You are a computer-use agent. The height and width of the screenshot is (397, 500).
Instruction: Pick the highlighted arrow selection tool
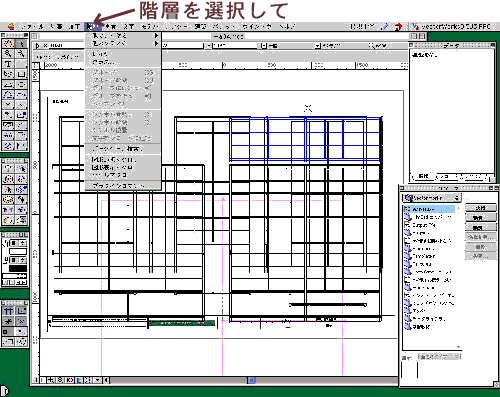point(21,44)
